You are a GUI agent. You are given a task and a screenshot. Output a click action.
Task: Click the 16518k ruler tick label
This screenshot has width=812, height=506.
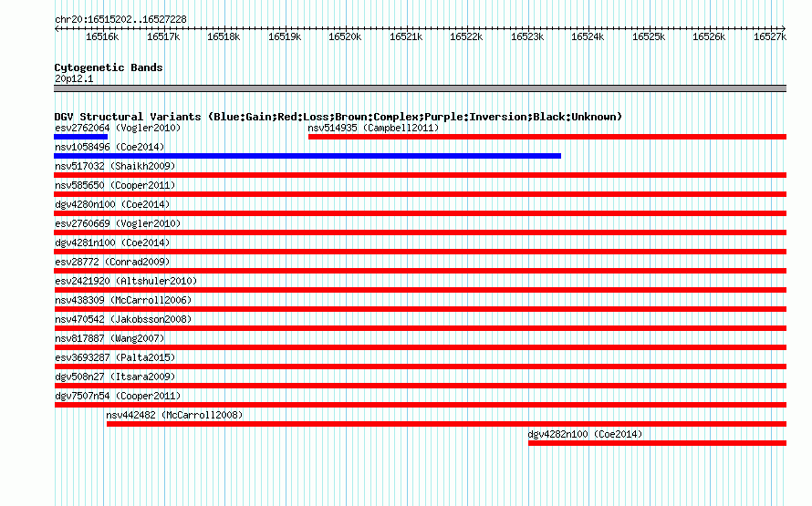(224, 36)
